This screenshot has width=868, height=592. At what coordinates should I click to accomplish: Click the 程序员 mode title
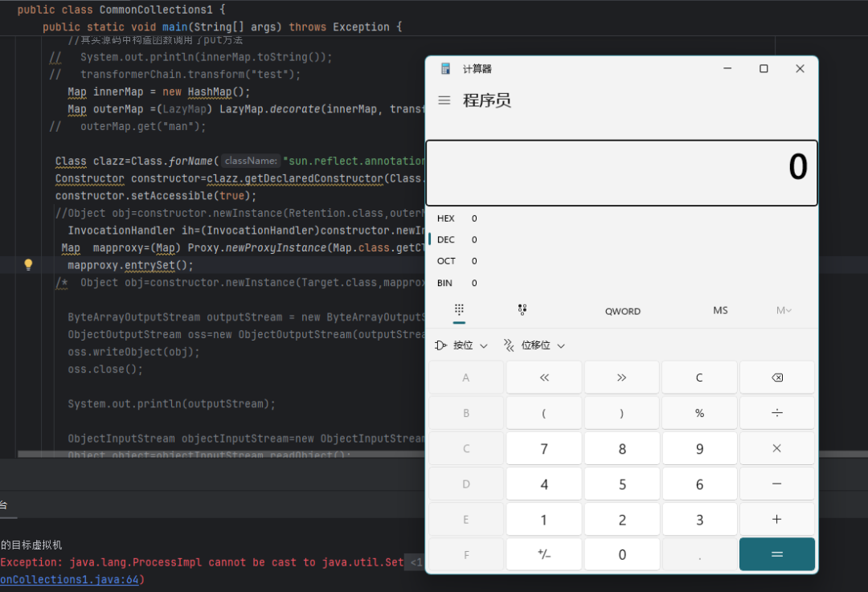[486, 100]
